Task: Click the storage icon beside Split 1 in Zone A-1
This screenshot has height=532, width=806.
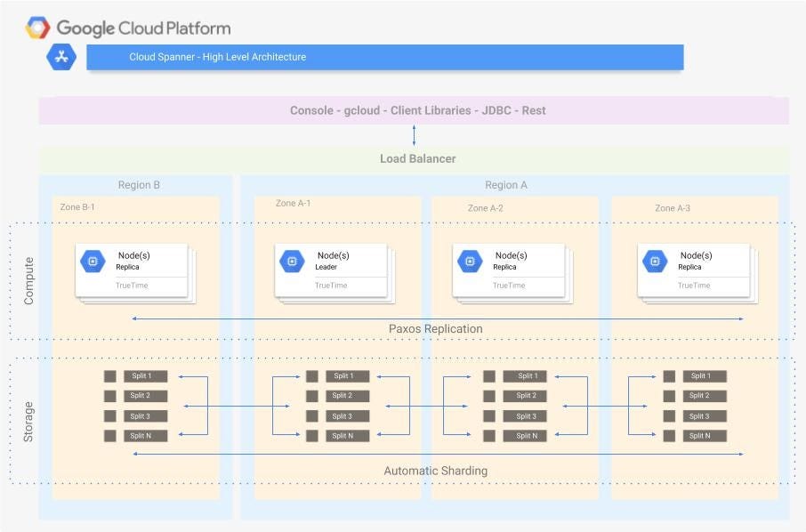Action: pos(313,375)
